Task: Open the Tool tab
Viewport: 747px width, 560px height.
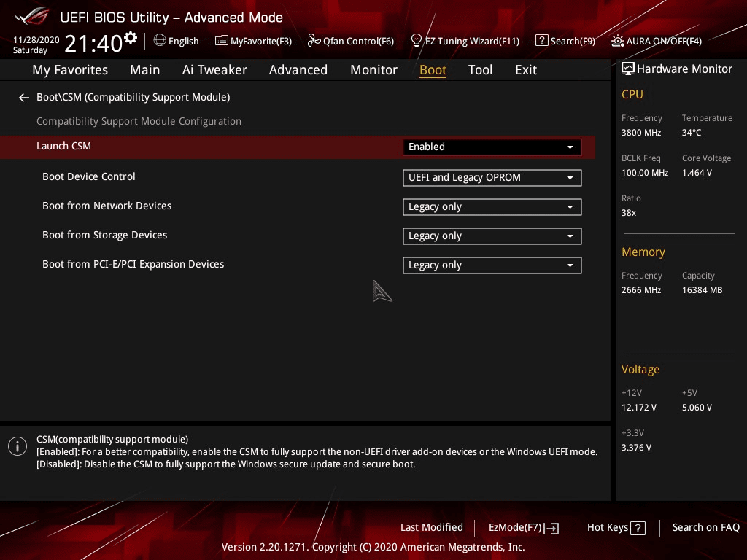Action: click(x=480, y=70)
